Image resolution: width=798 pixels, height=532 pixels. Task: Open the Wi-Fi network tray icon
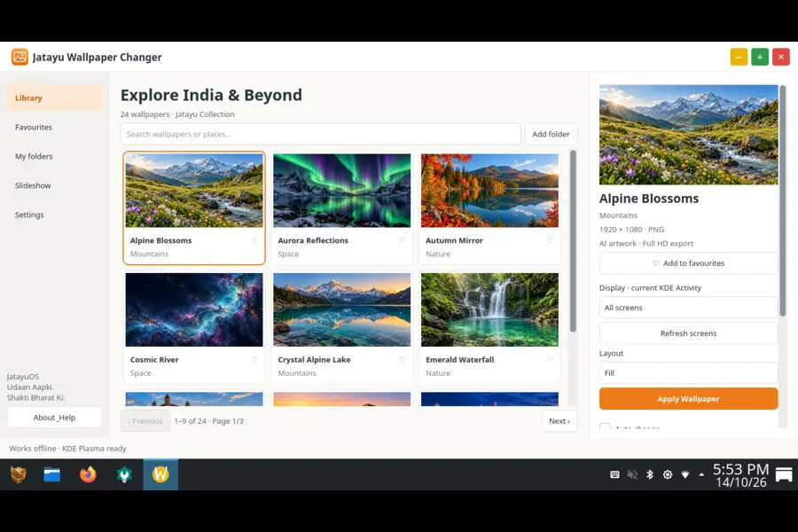685,474
